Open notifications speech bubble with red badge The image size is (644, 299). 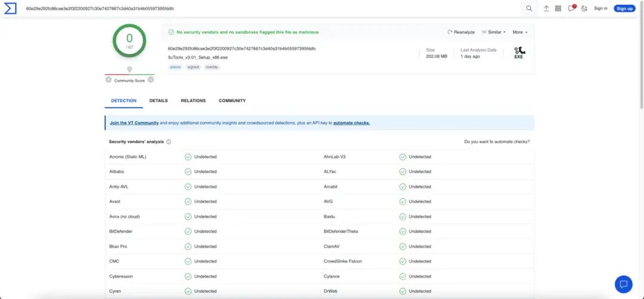571,8
